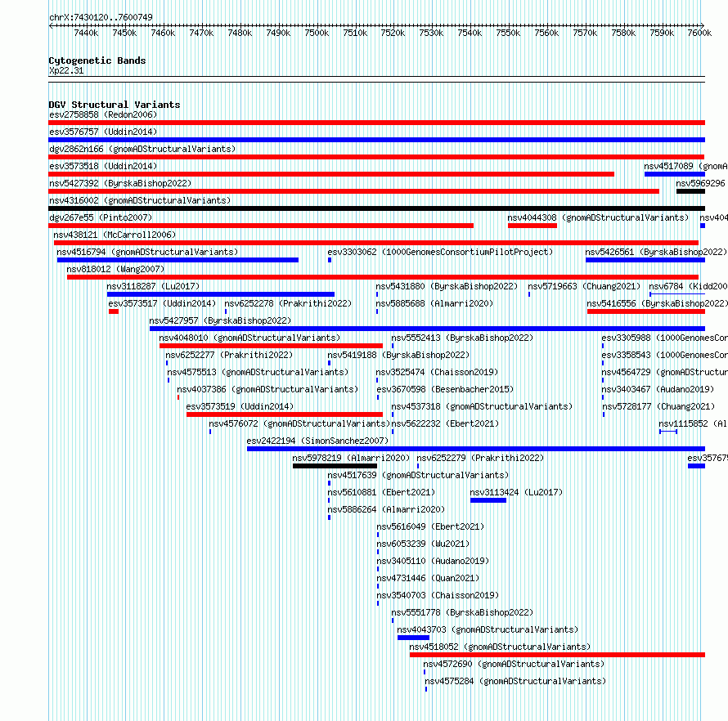The width and height of the screenshot is (728, 721).
Task: Open the dgv2862n166 gnomAD variant label
Action: point(142,149)
